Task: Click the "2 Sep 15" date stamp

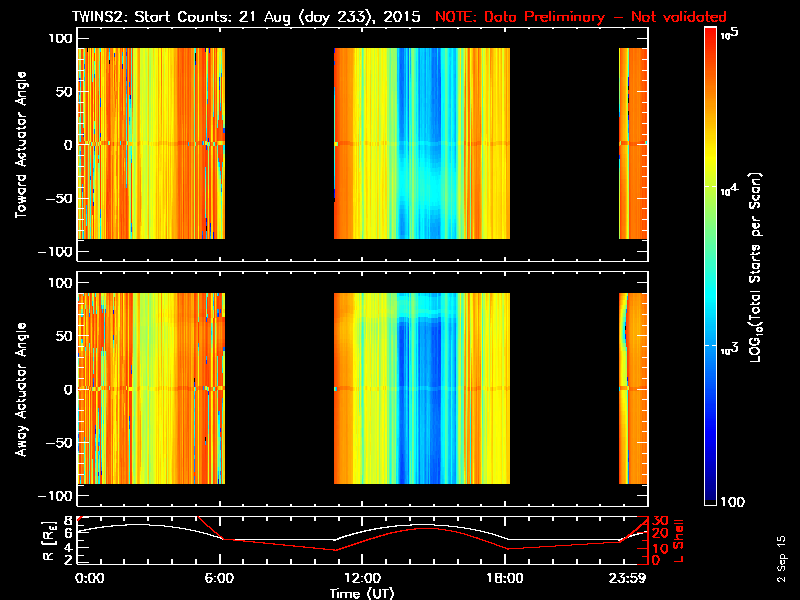Action: pyautogui.click(x=781, y=559)
